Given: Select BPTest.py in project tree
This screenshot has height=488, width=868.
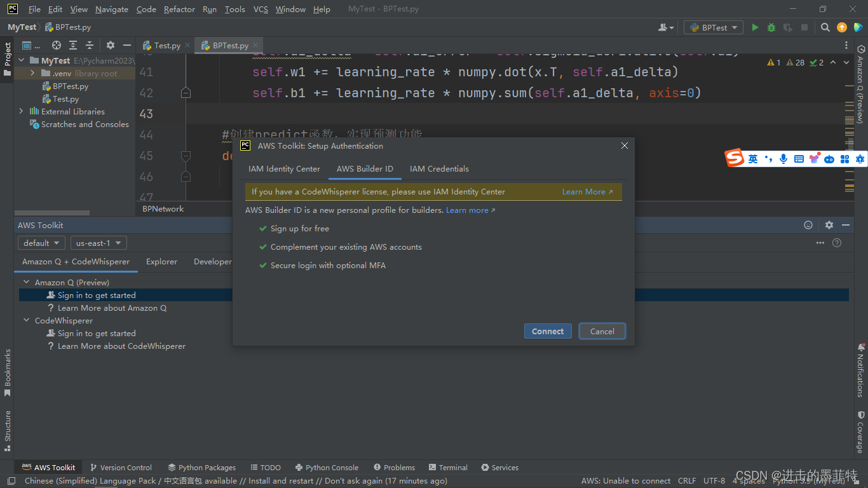Looking at the screenshot, I should pyautogui.click(x=71, y=86).
